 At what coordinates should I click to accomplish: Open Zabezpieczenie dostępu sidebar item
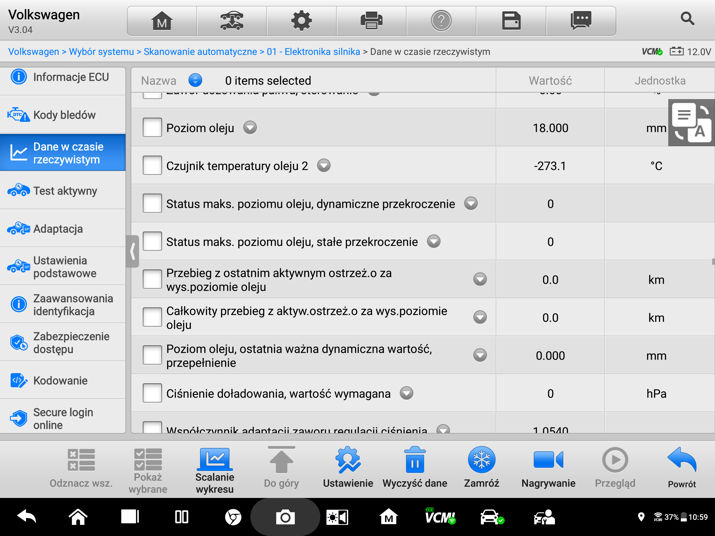coord(62,343)
